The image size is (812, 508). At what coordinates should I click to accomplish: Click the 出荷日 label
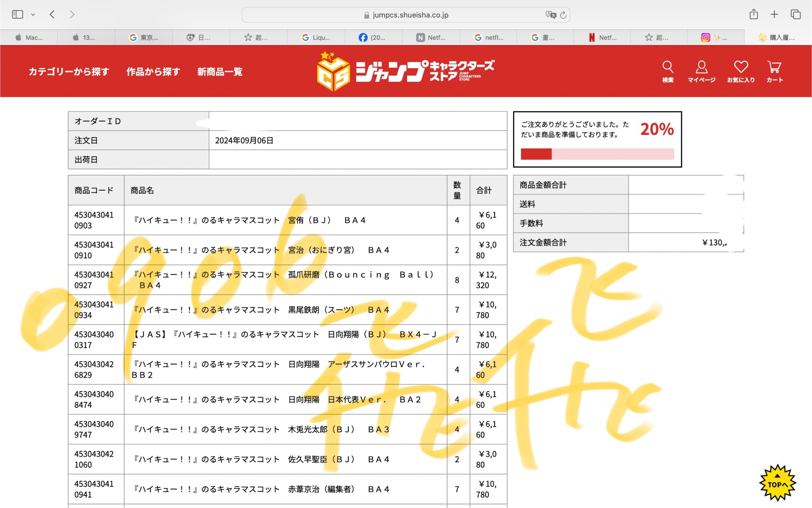86,160
